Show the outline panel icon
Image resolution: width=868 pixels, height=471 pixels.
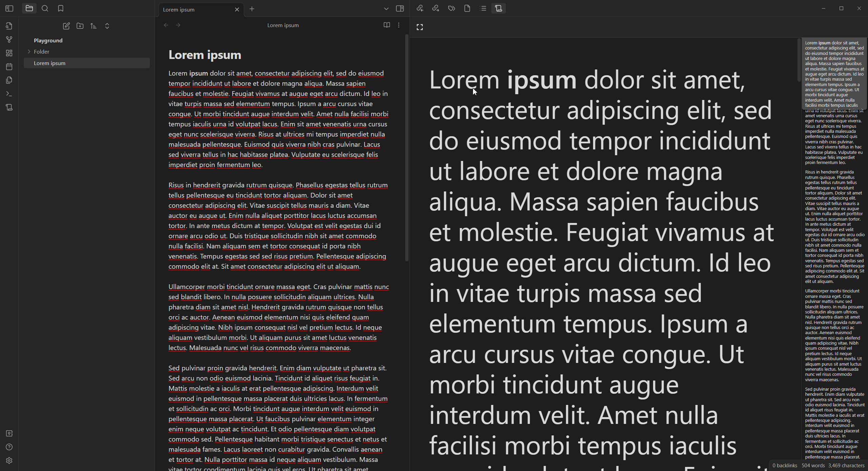coord(483,8)
